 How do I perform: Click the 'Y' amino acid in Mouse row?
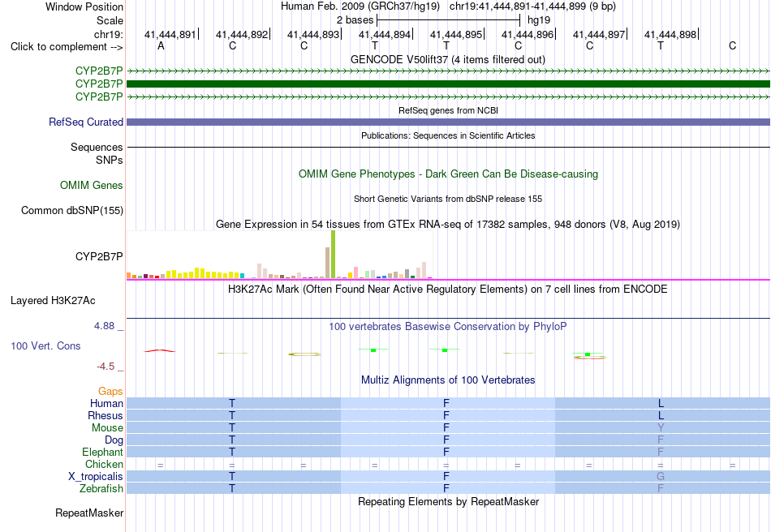(x=661, y=428)
